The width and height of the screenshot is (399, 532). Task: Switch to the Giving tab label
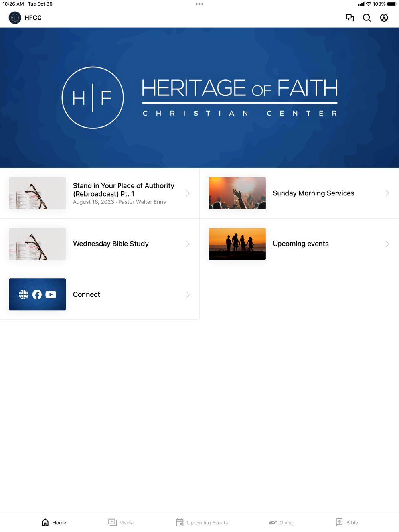(x=287, y=522)
